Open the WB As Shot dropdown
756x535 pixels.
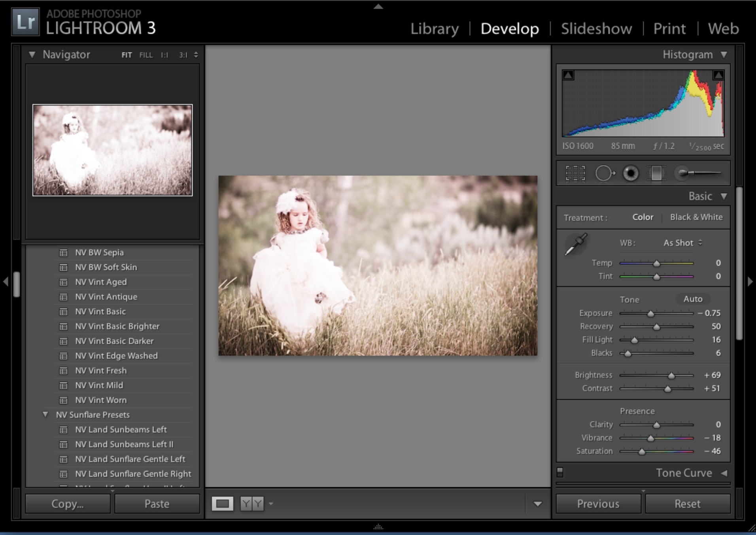683,243
